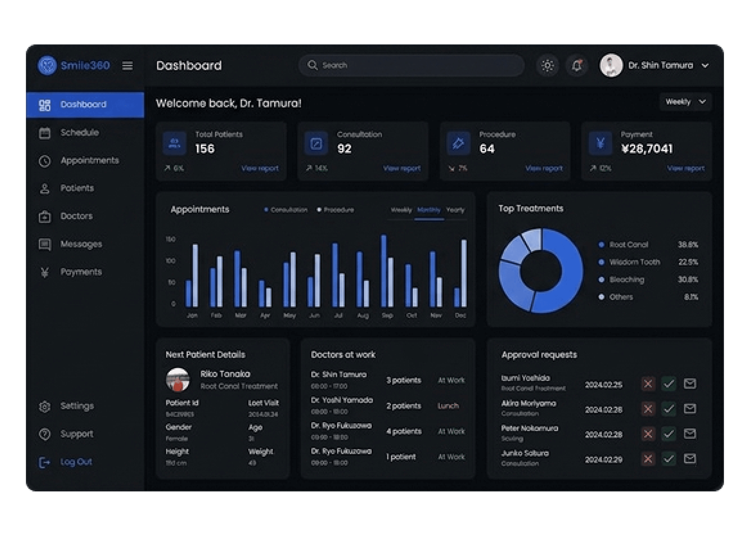
Task: Click the Log Out icon
Action: pyautogui.click(x=45, y=462)
